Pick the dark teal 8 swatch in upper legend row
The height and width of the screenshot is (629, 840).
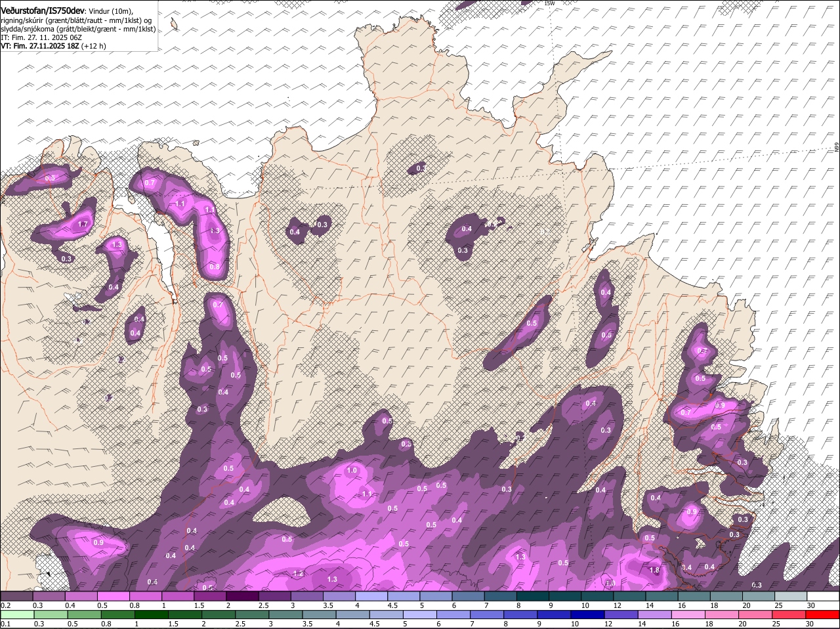(533, 596)
